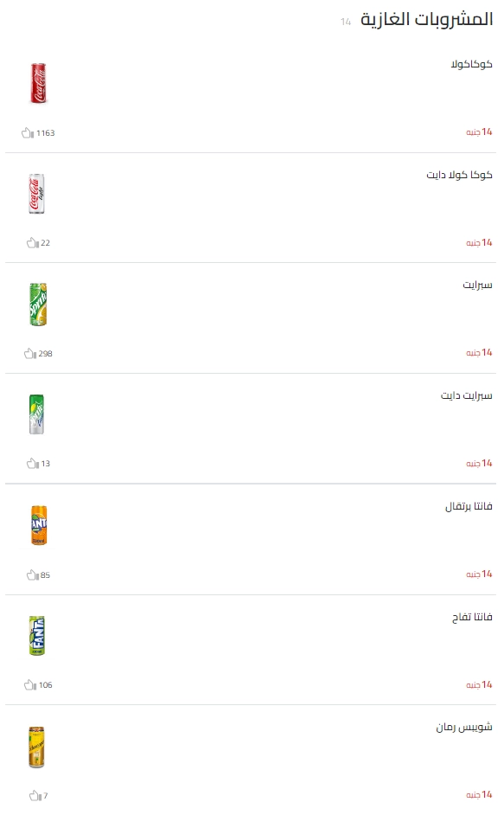Like the سبرايت drink with 298 likes

click(29, 354)
